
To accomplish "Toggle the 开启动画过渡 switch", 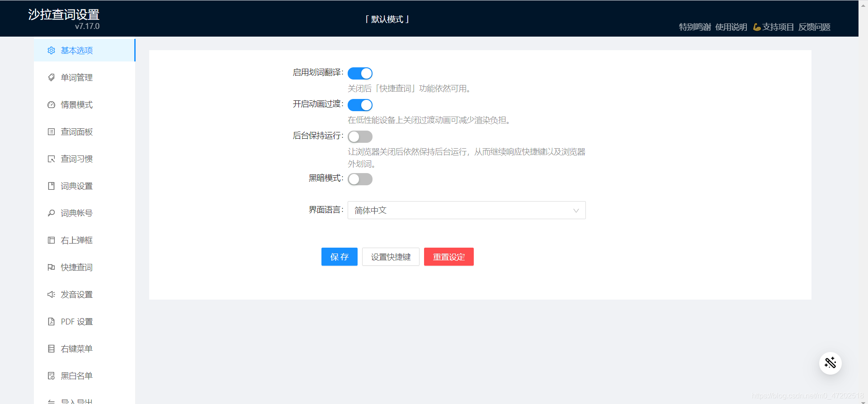I will (360, 105).
